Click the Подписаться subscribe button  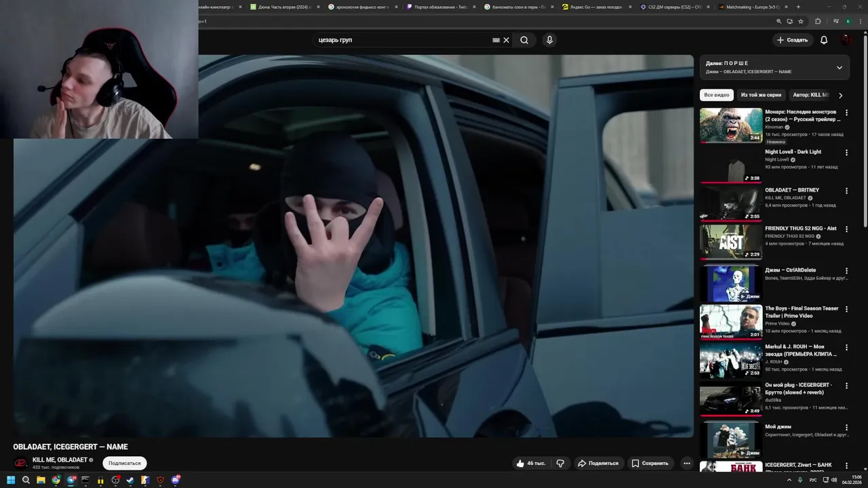tap(125, 464)
